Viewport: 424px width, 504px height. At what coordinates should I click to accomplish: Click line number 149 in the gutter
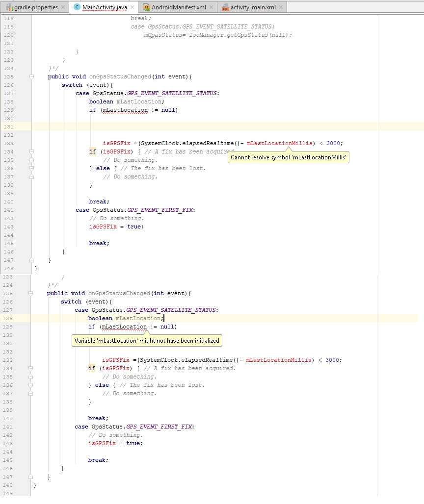tap(8, 493)
